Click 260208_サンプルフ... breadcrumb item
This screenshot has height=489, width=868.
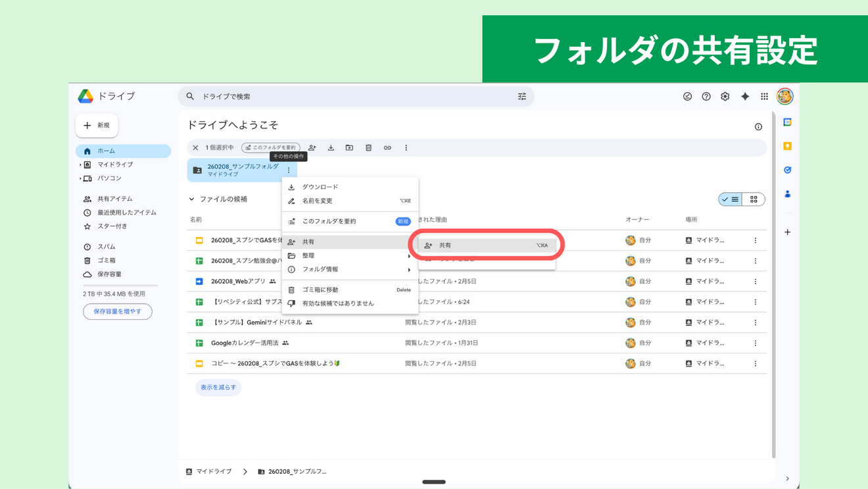coord(293,472)
